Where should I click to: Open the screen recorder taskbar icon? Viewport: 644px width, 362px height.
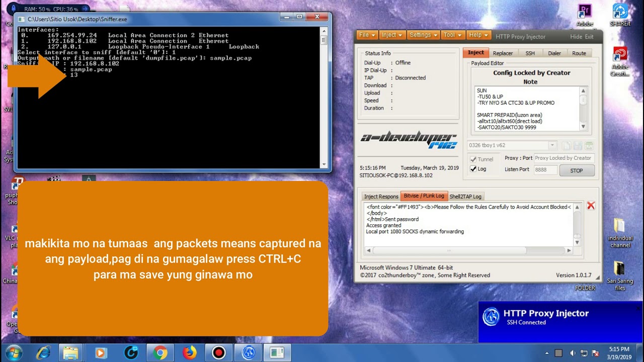coord(219,353)
